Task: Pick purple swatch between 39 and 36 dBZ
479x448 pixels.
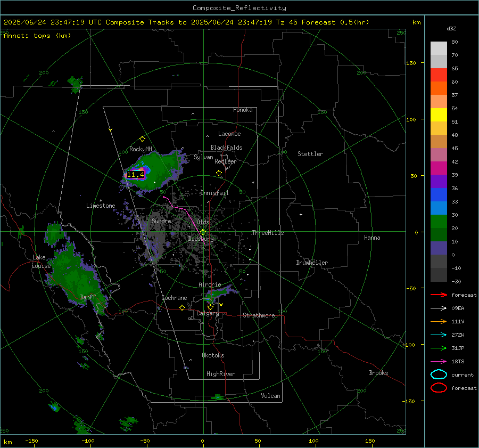Action: (439, 181)
